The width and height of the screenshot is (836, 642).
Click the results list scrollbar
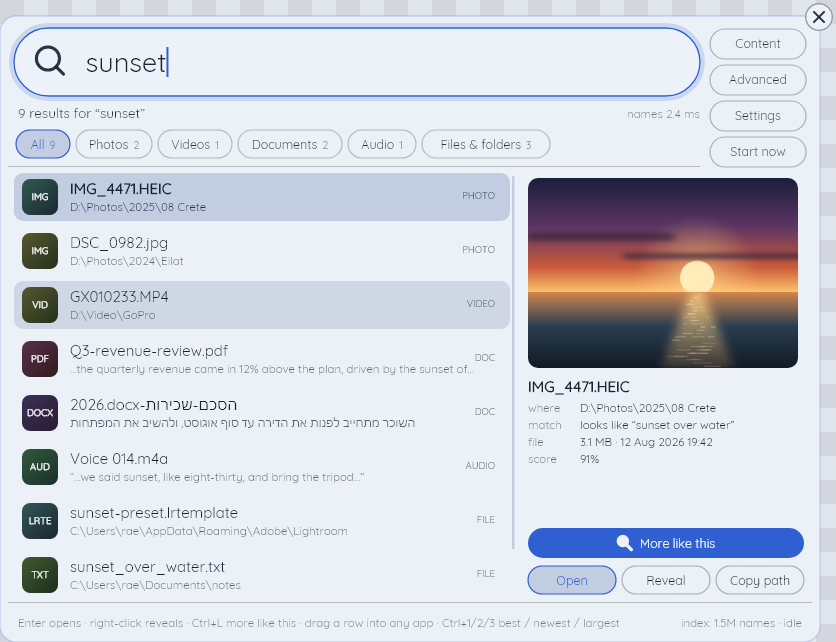(513, 363)
